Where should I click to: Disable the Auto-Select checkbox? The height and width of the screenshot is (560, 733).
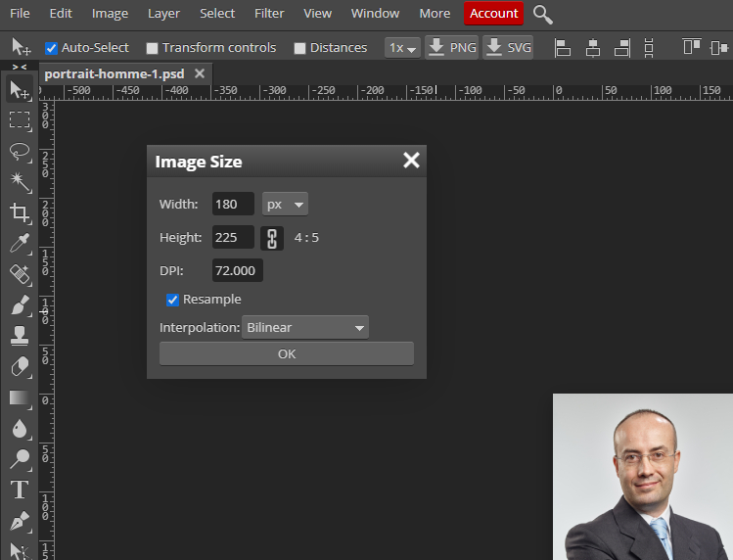pyautogui.click(x=52, y=48)
